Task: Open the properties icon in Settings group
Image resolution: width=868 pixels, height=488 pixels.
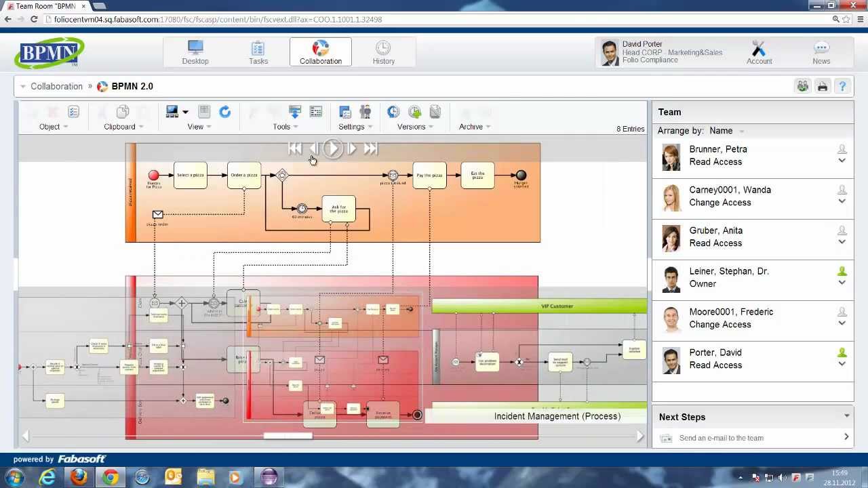Action: (x=344, y=111)
